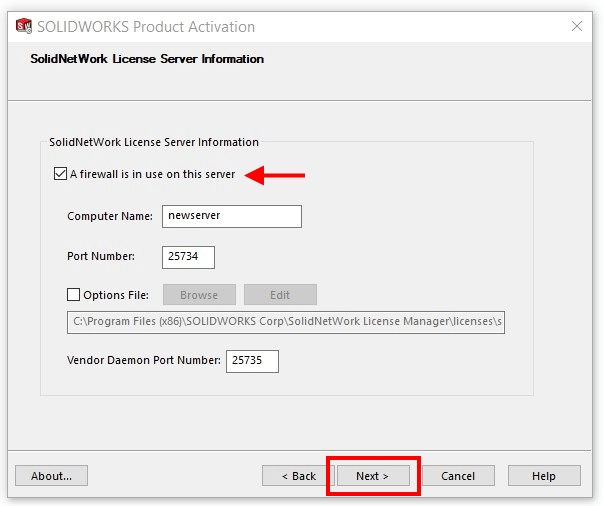Click the Browse button

[199, 295]
